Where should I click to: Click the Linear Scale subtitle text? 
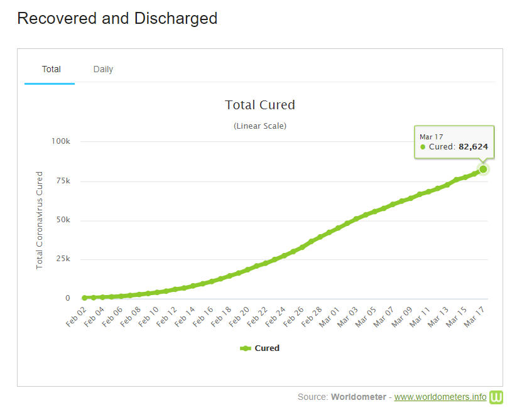(260, 126)
